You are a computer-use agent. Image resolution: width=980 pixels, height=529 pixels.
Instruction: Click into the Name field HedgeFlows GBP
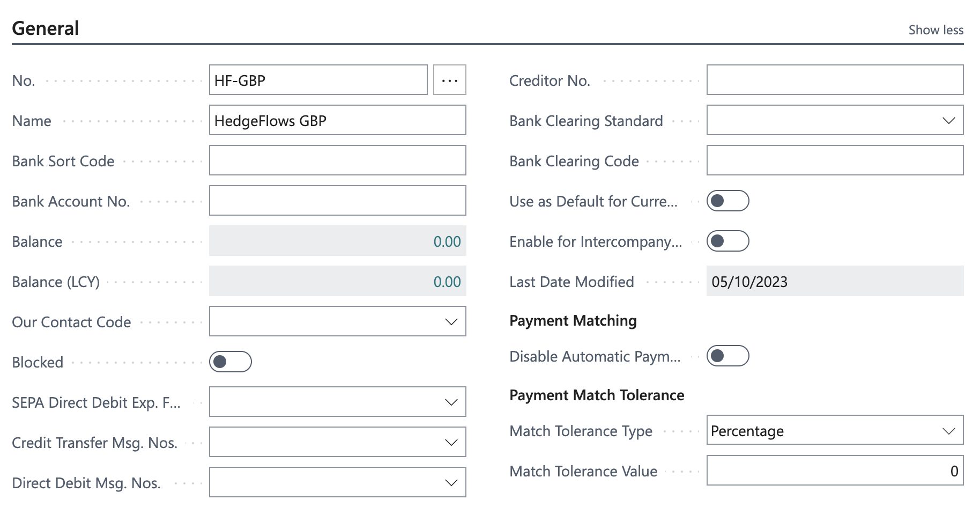pos(337,120)
